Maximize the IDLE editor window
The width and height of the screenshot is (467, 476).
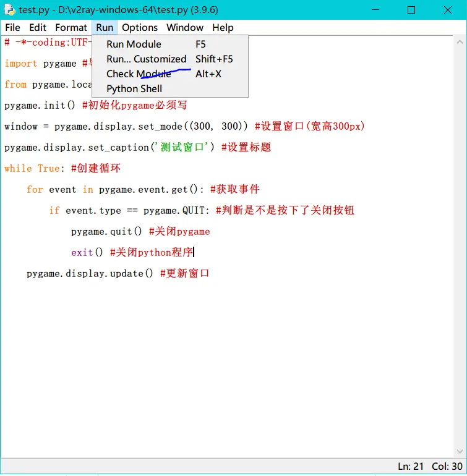411,10
